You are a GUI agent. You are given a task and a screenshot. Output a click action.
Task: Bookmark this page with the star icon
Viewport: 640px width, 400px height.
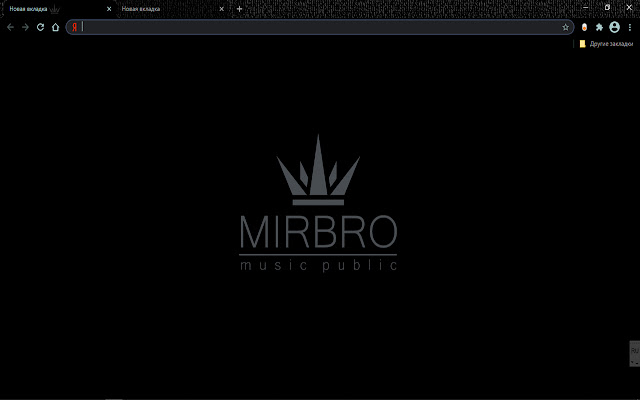(x=565, y=27)
